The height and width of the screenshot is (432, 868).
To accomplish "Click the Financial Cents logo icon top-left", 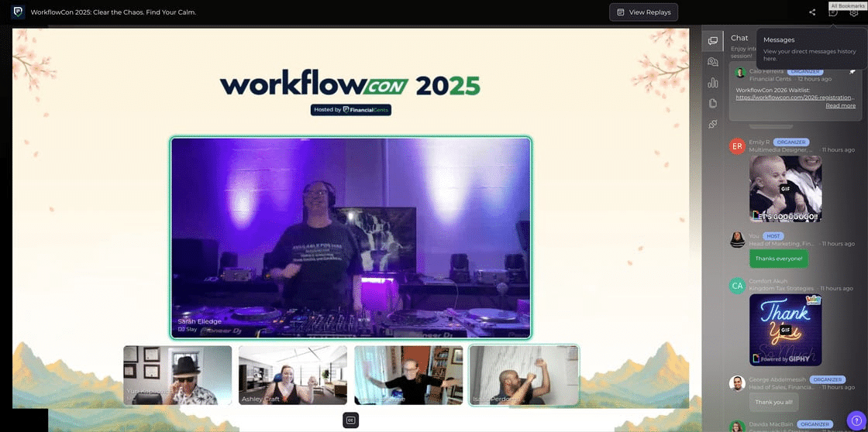I will coord(19,12).
